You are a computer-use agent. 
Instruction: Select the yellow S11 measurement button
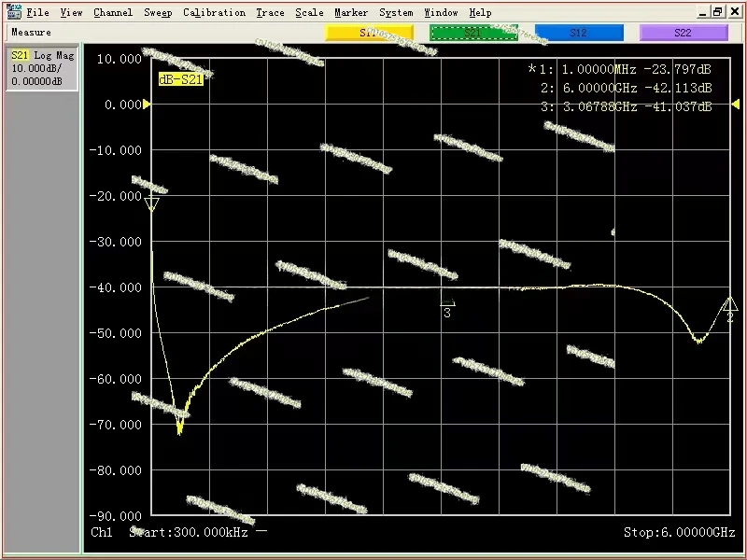point(369,33)
